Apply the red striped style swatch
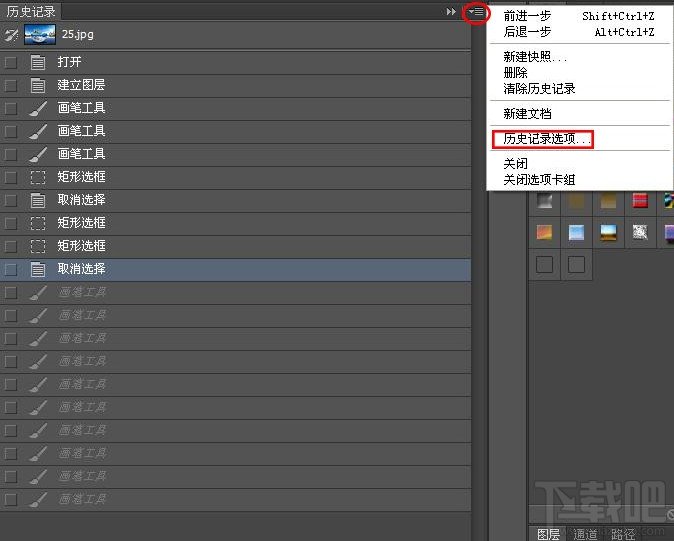674x541 pixels. [640, 201]
